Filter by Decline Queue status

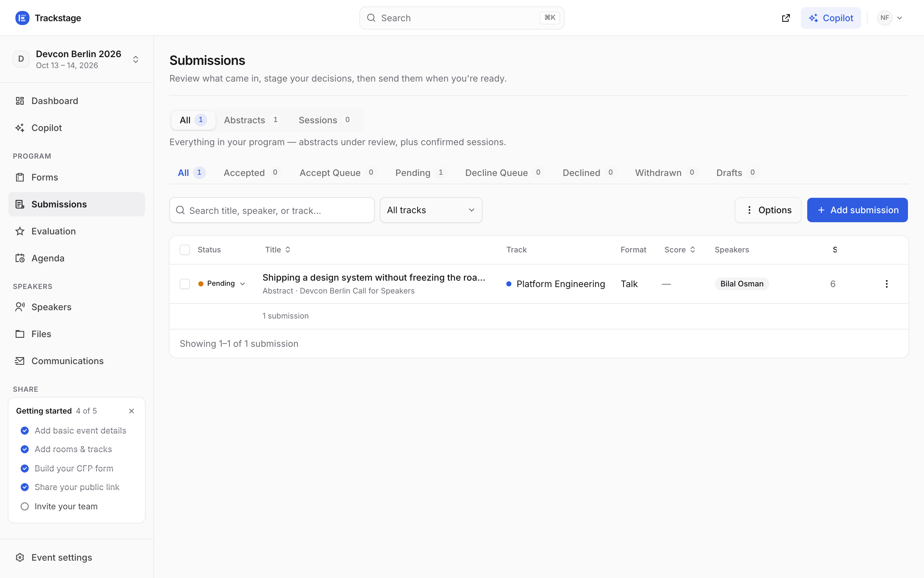[x=504, y=173]
